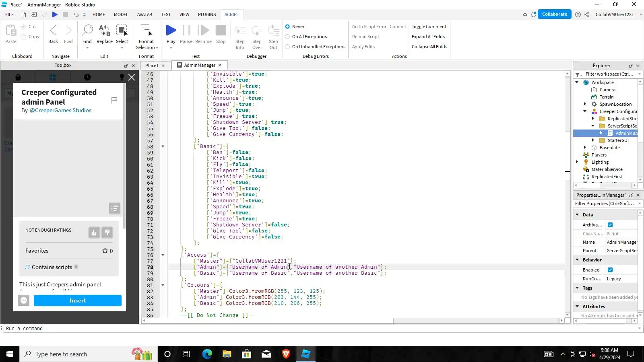Expand the SpawnLocation tree node
The width and height of the screenshot is (644, 362).
click(585, 104)
